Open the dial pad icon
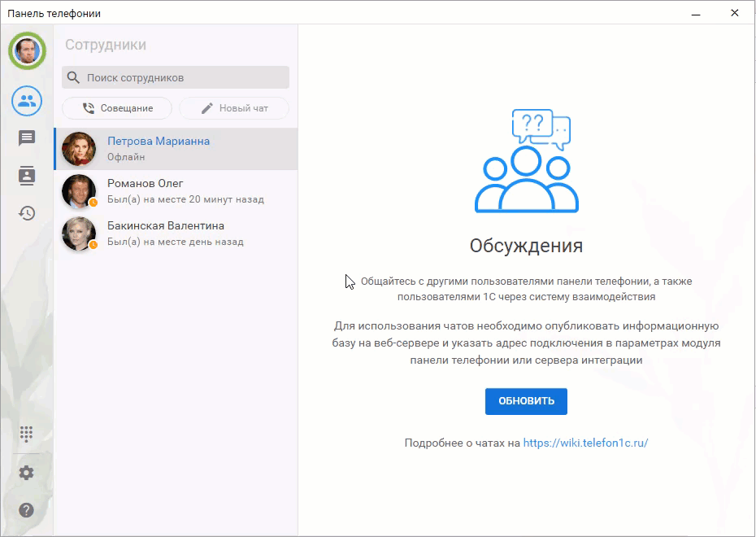 click(x=26, y=434)
